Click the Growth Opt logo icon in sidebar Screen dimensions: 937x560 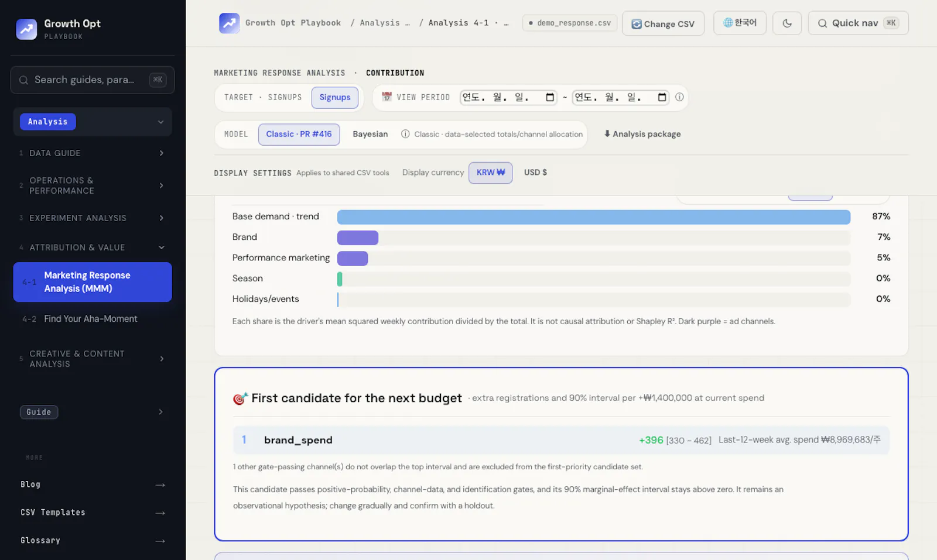pyautogui.click(x=26, y=29)
